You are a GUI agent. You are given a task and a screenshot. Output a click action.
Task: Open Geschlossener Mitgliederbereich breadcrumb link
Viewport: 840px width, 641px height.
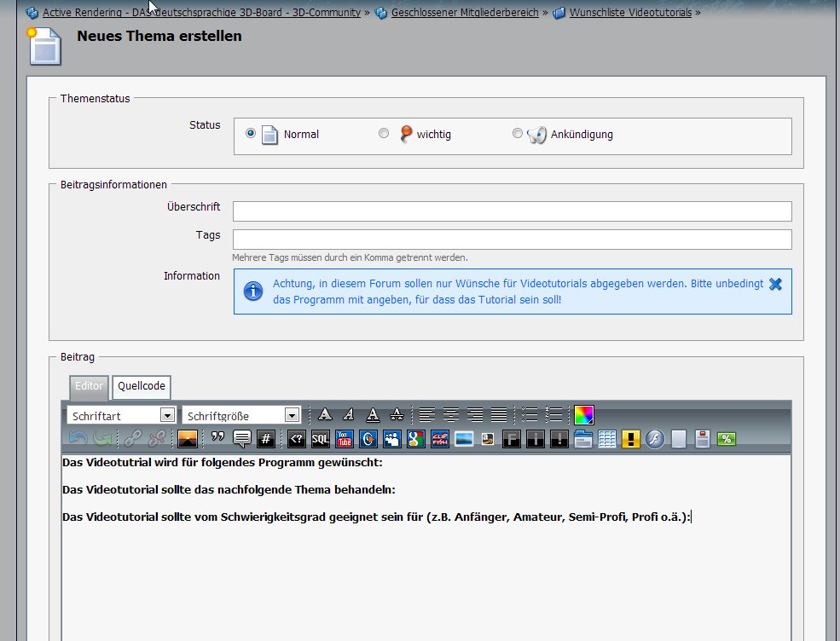click(465, 12)
